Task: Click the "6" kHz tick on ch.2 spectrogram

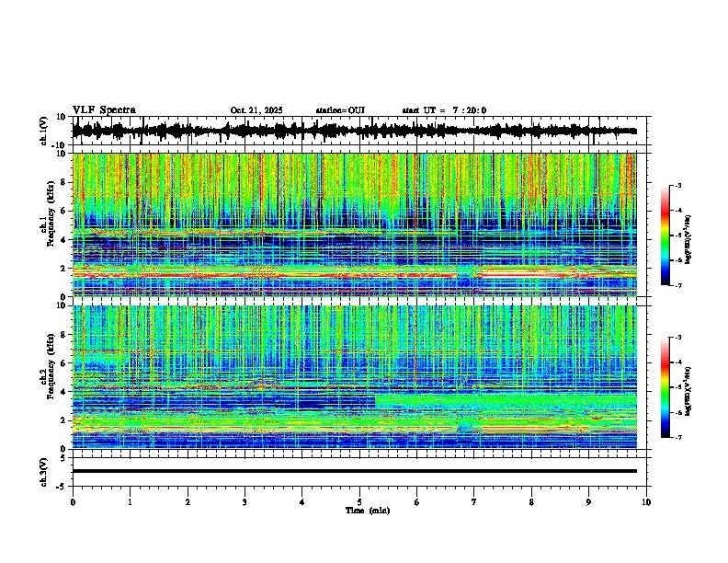Action: click(x=64, y=363)
